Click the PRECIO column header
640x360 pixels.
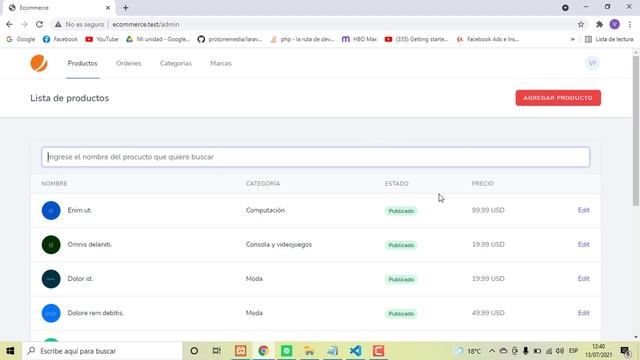[x=482, y=184]
